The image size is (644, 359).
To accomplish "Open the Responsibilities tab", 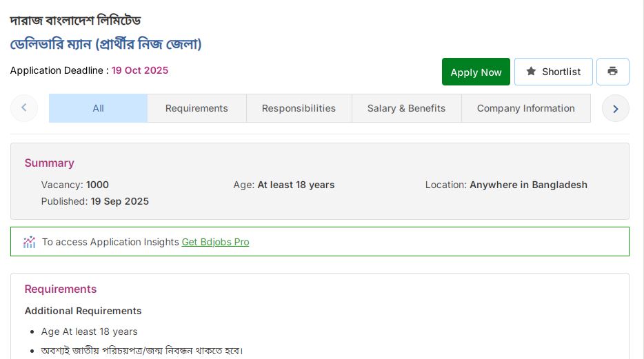I will pyautogui.click(x=299, y=108).
